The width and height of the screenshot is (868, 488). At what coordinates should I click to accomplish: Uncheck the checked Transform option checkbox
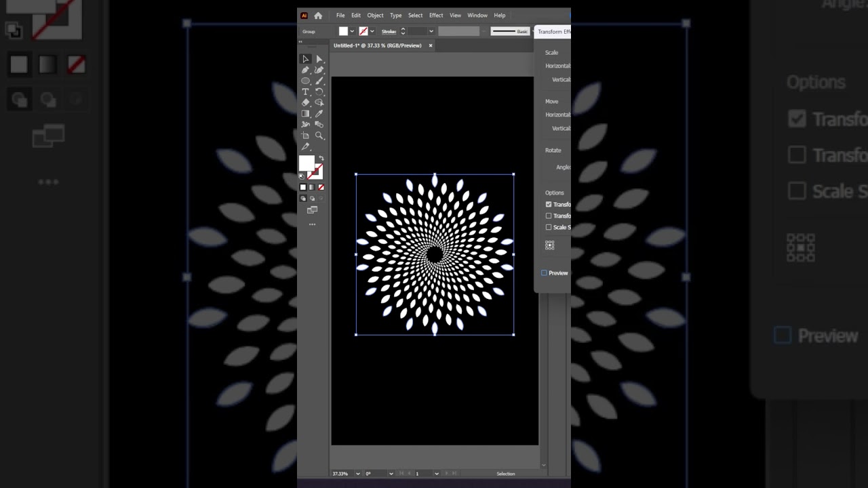click(549, 204)
